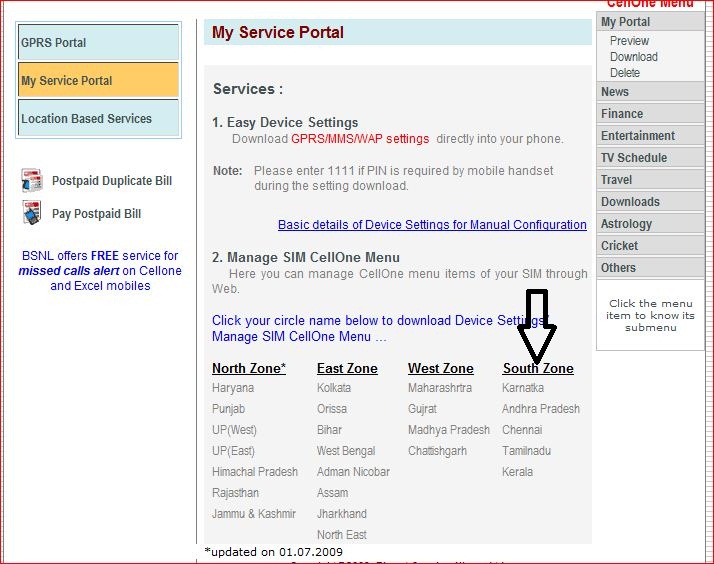Click the North Zone heading
This screenshot has height=564, width=714.
point(249,368)
